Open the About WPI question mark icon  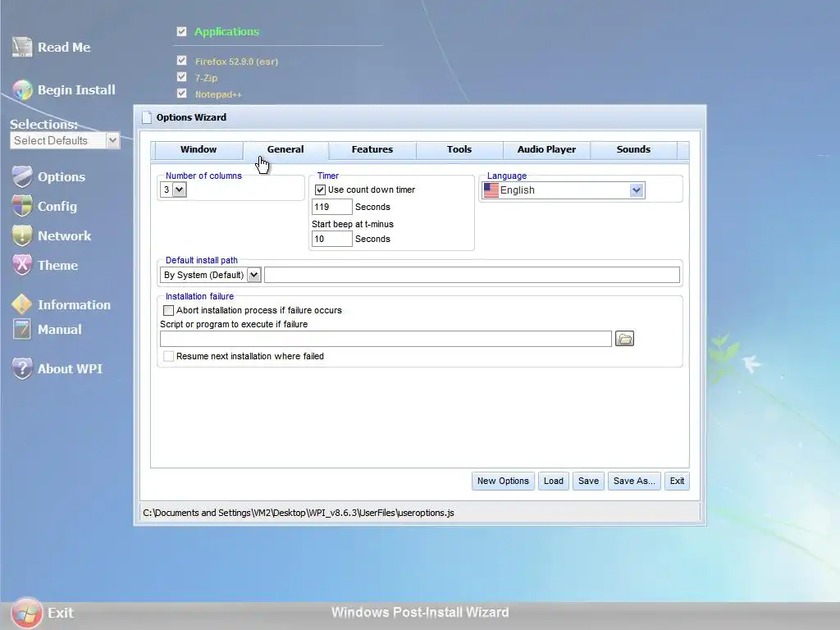point(22,368)
